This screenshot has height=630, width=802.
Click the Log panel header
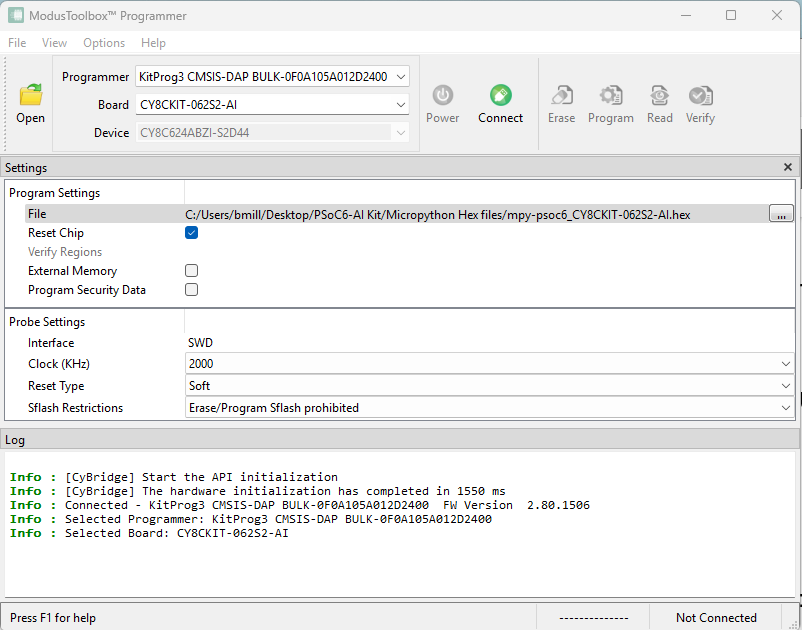401,440
